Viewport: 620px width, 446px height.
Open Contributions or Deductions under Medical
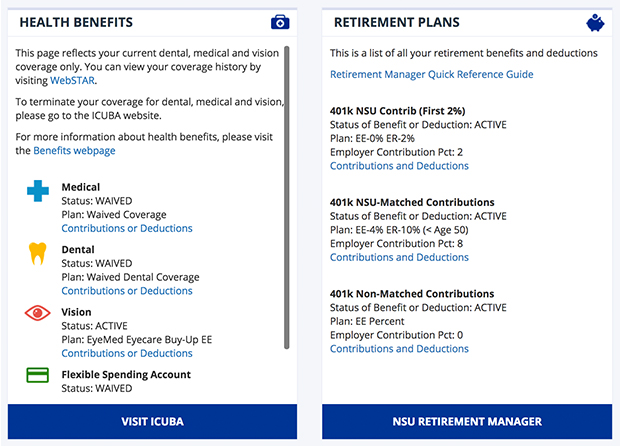127,228
